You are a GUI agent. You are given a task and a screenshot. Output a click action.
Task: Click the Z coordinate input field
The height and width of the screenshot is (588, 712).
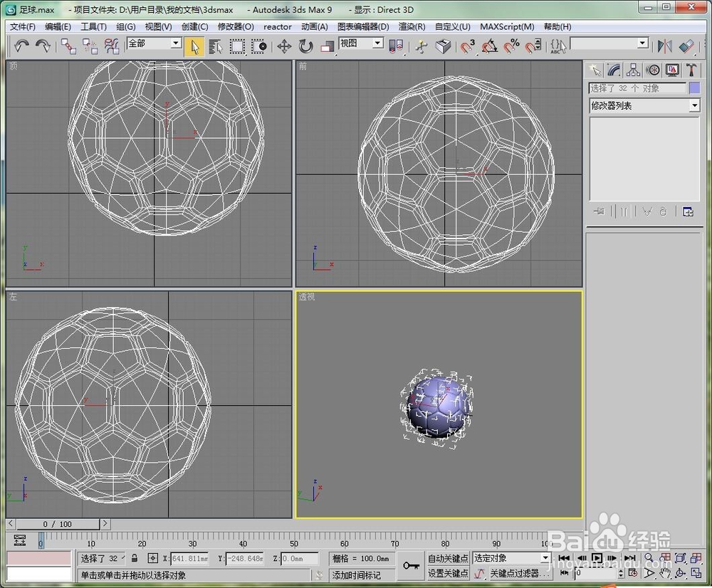click(300, 559)
